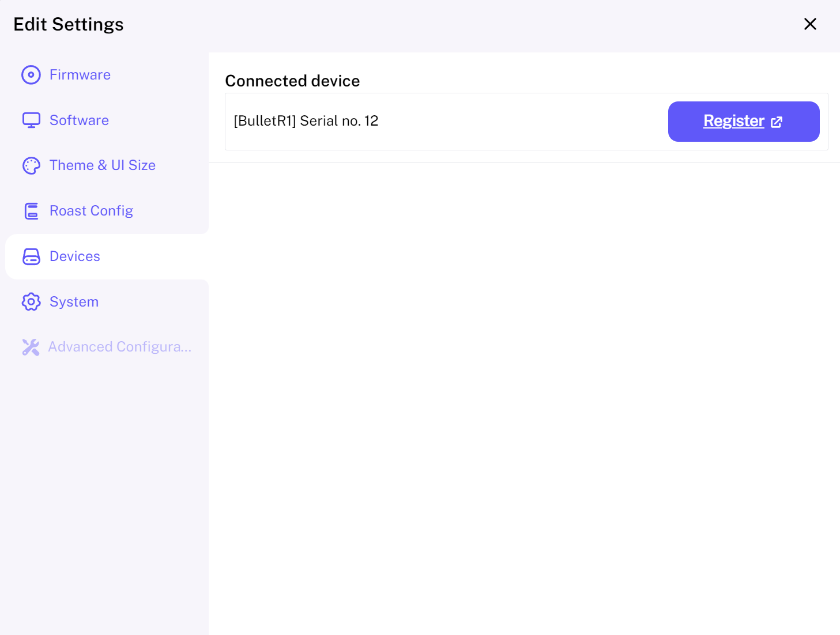This screenshot has width=840, height=635.
Task: Click the Edit Settings title text
Action: click(69, 24)
